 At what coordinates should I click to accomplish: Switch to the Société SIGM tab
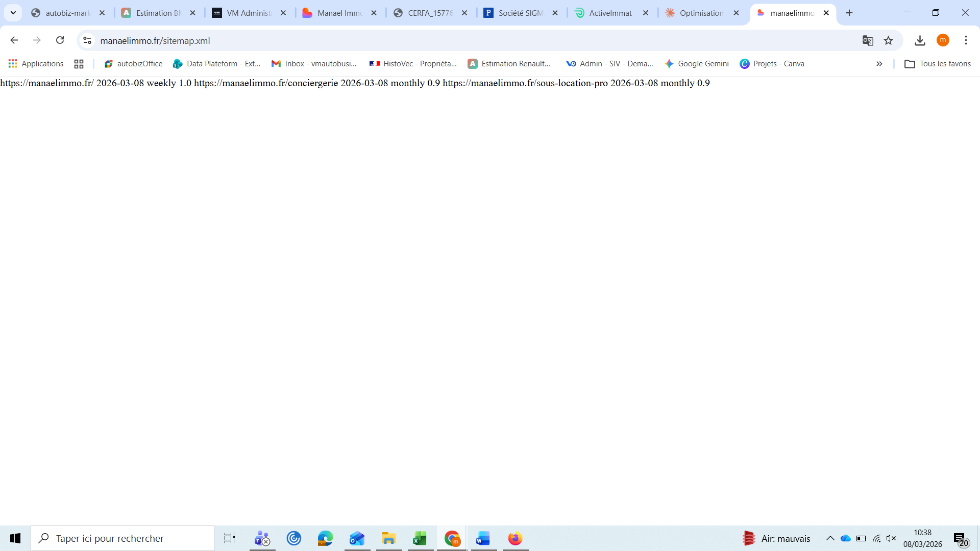pos(521,13)
